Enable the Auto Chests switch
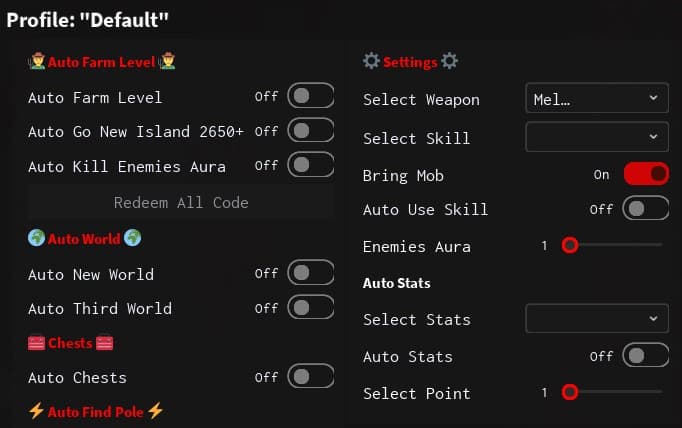 (x=310, y=377)
